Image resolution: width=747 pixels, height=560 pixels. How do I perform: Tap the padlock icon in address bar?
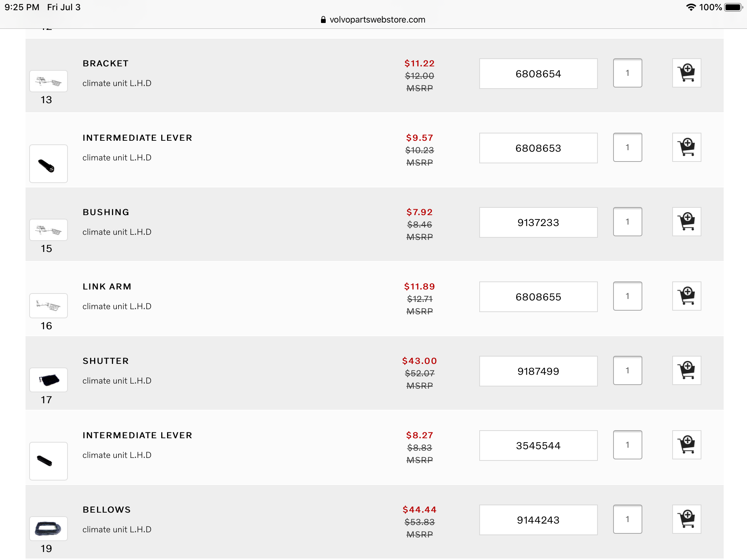click(x=323, y=20)
